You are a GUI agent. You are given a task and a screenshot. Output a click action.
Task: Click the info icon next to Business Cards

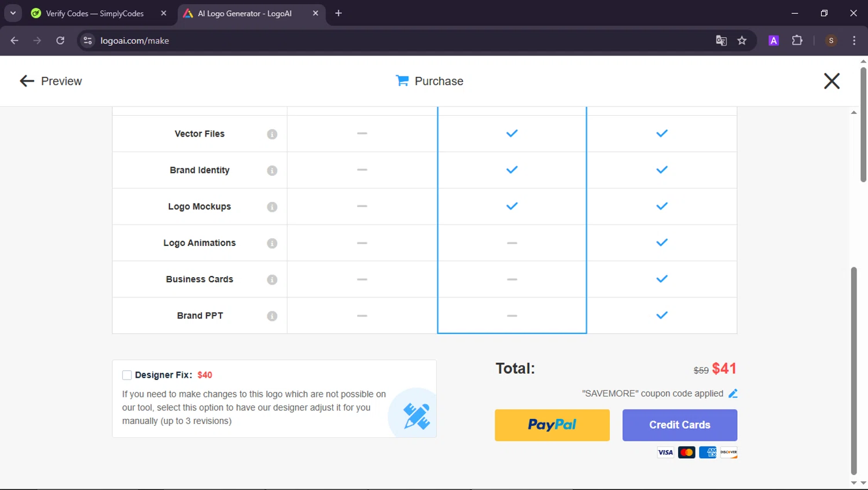pyautogui.click(x=272, y=279)
